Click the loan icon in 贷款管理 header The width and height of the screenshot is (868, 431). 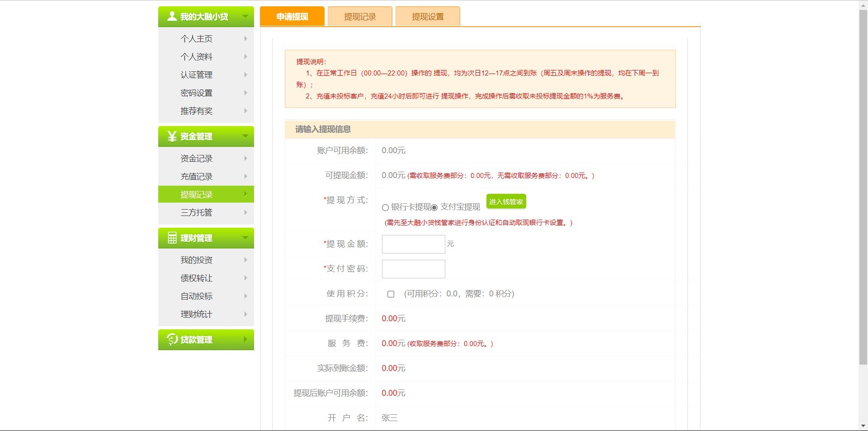pos(172,339)
